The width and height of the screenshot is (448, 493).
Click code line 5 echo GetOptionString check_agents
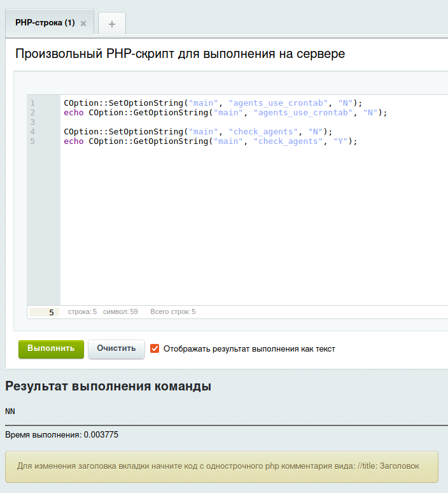point(211,141)
